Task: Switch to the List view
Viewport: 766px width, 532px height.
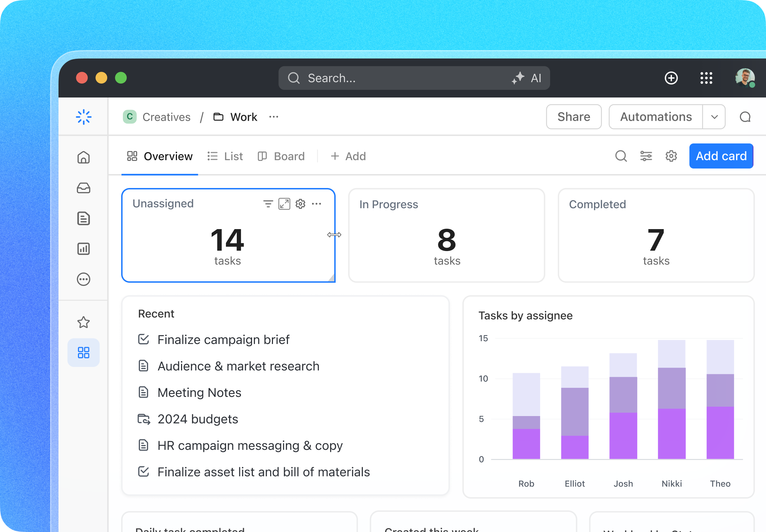Action: point(233,156)
